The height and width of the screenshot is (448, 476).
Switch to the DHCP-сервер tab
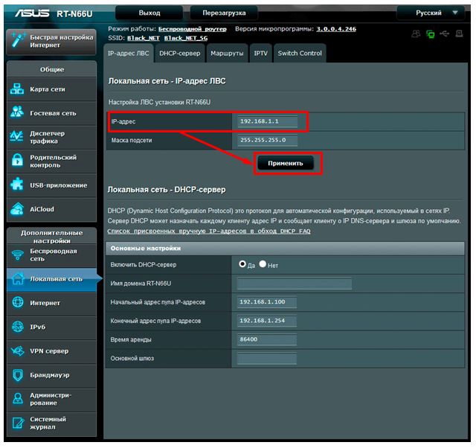[x=180, y=53]
